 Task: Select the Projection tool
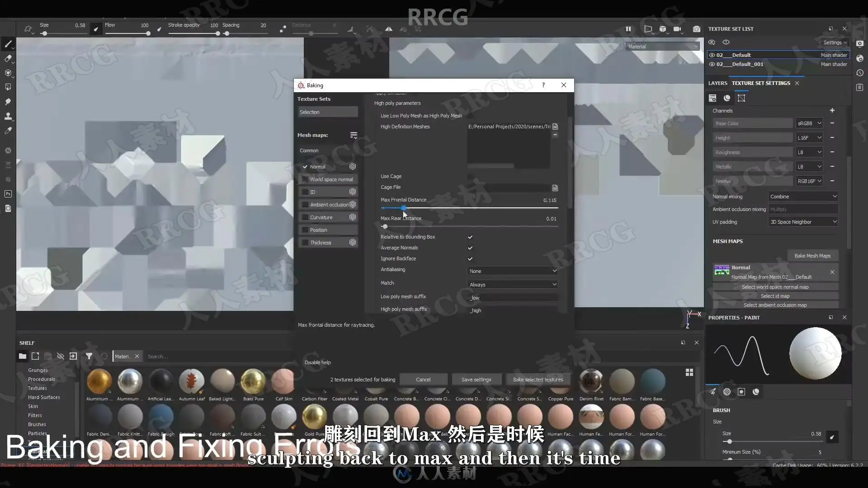coord(8,73)
